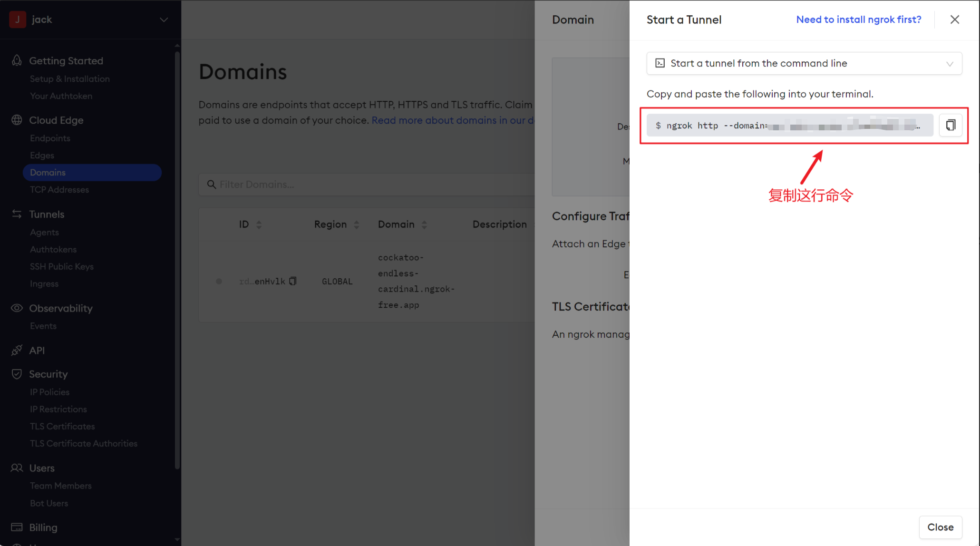
Task: Click the Tunnels arrows icon
Action: coord(17,214)
